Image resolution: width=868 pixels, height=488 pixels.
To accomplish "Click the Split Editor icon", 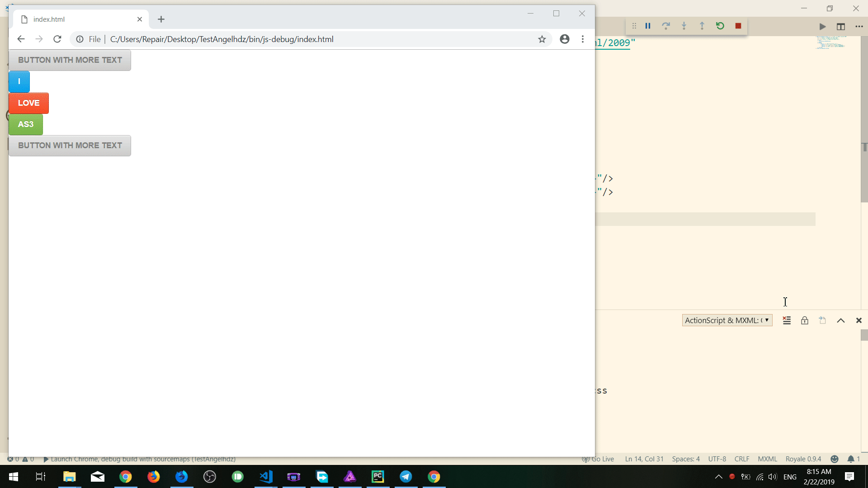I will 841,26.
